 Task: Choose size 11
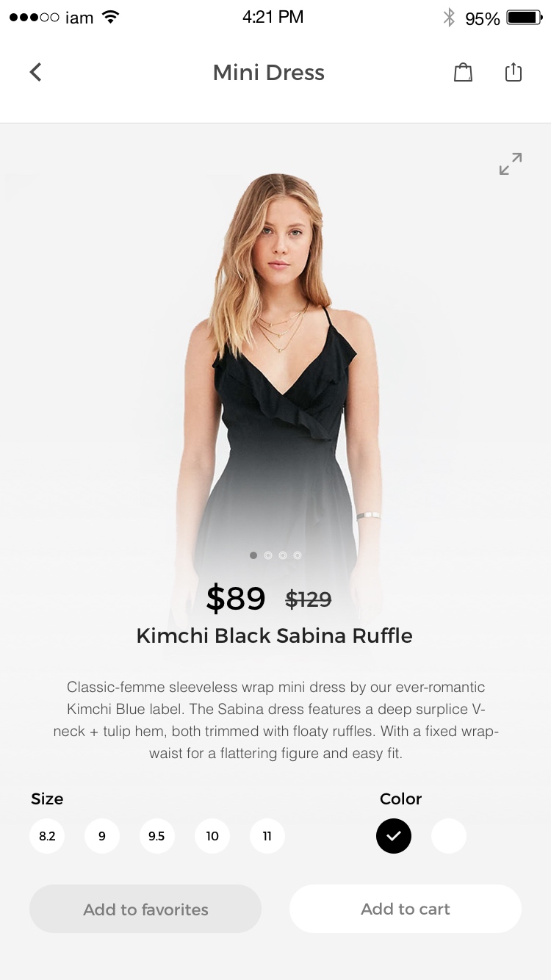pyautogui.click(x=267, y=836)
